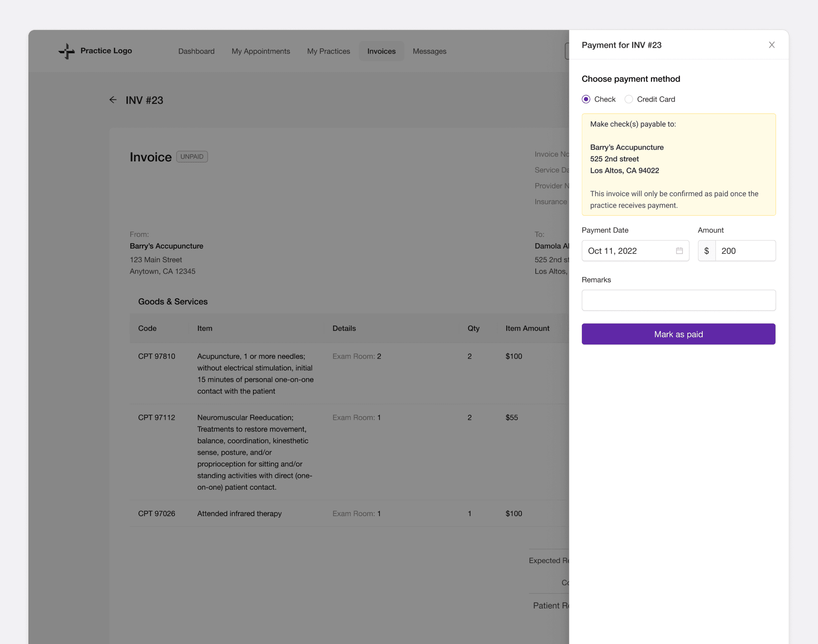
Task: Open My Practices nav item
Action: (x=328, y=51)
